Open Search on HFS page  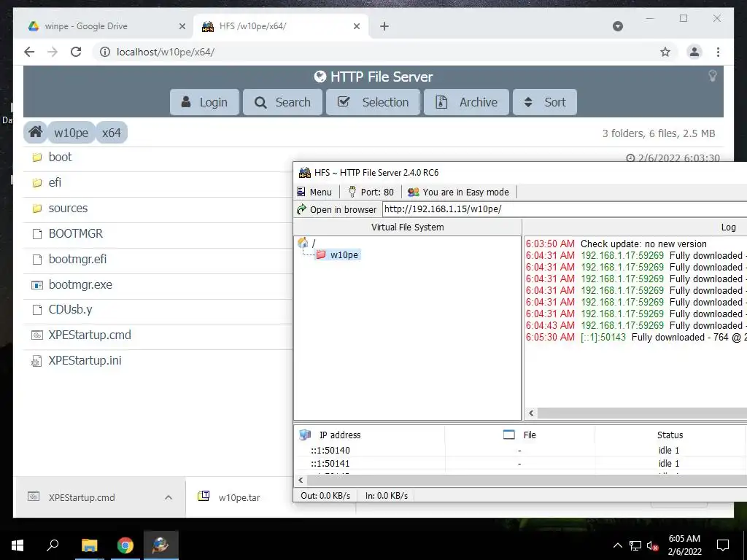pyautogui.click(x=282, y=102)
